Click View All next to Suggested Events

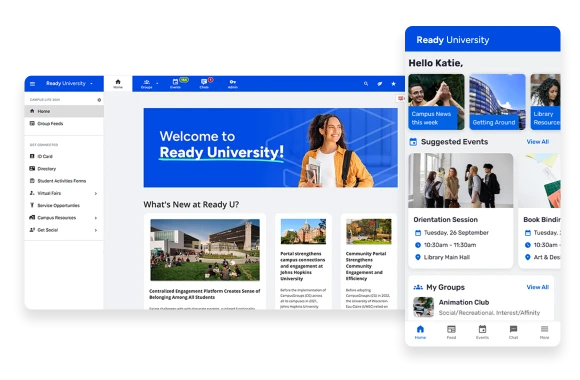pyautogui.click(x=537, y=142)
